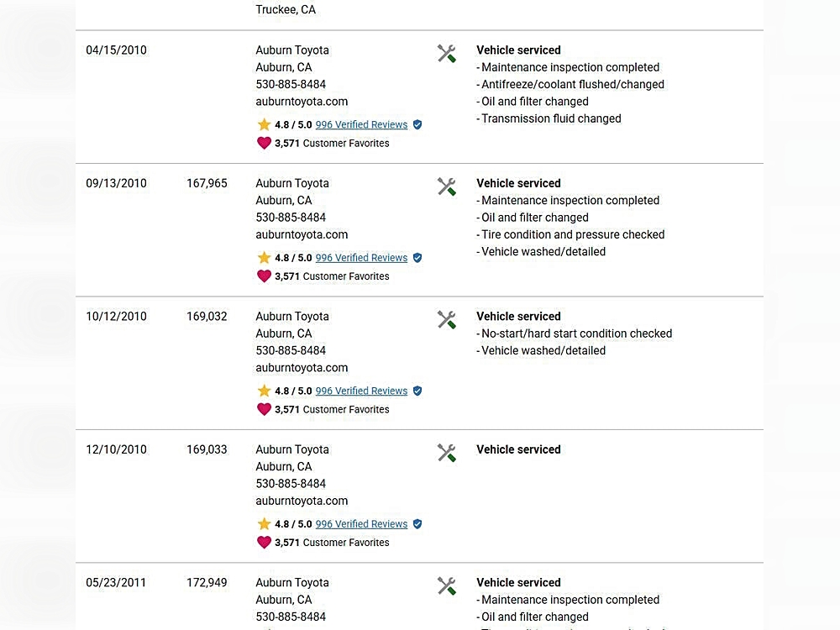
Task: Click Auburn Toyota name in 05/23/2011 entry
Action: click(x=292, y=583)
